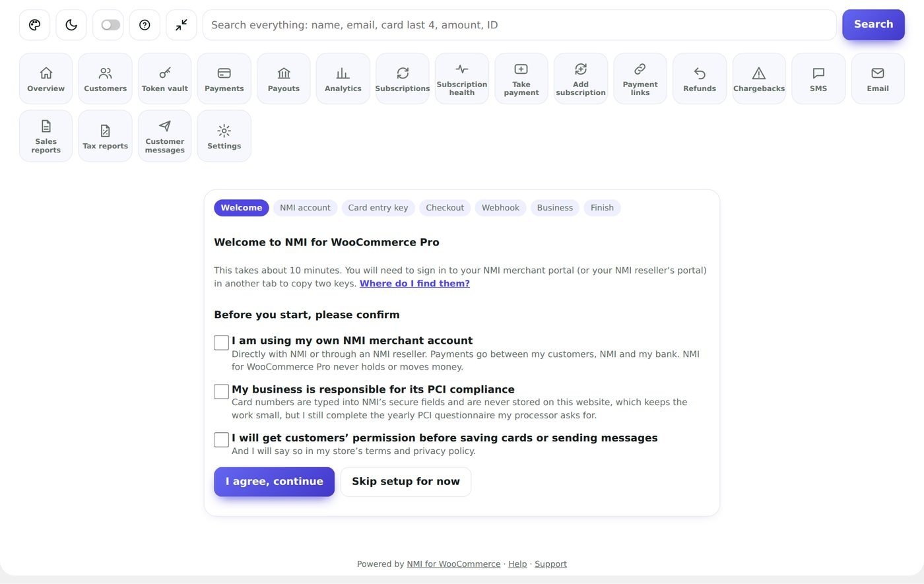Open Subscriptions refresh icon tile

coord(403,79)
